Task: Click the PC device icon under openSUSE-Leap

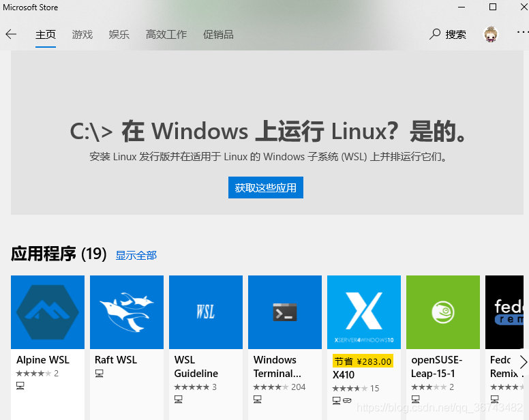Action: pyautogui.click(x=416, y=400)
